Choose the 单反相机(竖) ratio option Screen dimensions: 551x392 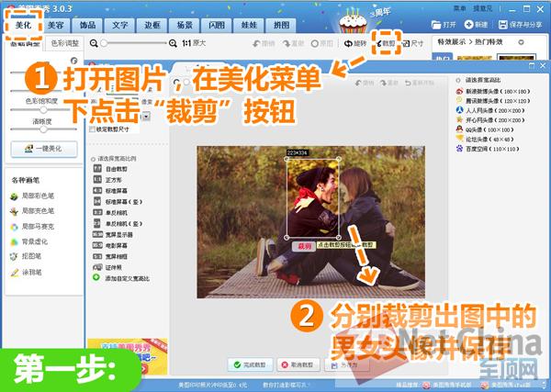tap(118, 224)
